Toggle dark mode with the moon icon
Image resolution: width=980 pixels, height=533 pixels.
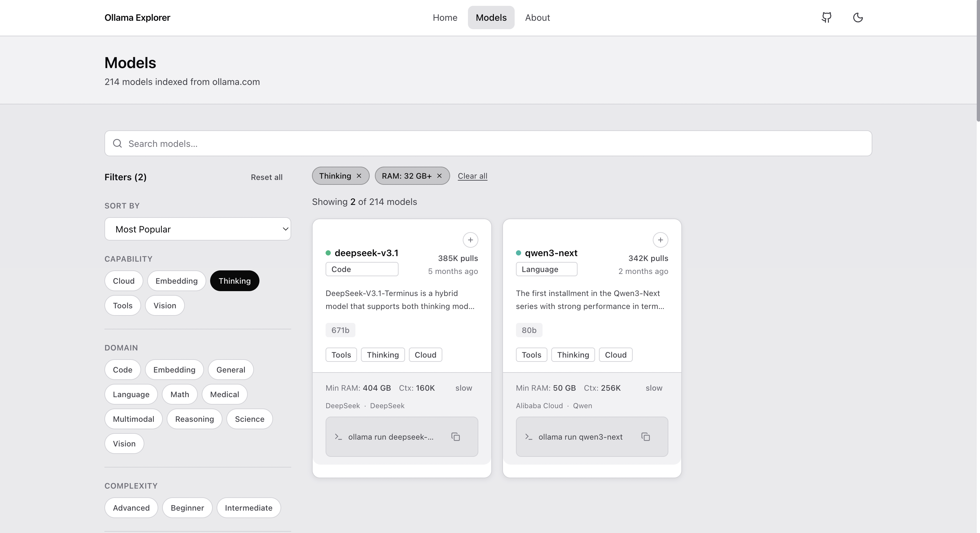click(858, 18)
